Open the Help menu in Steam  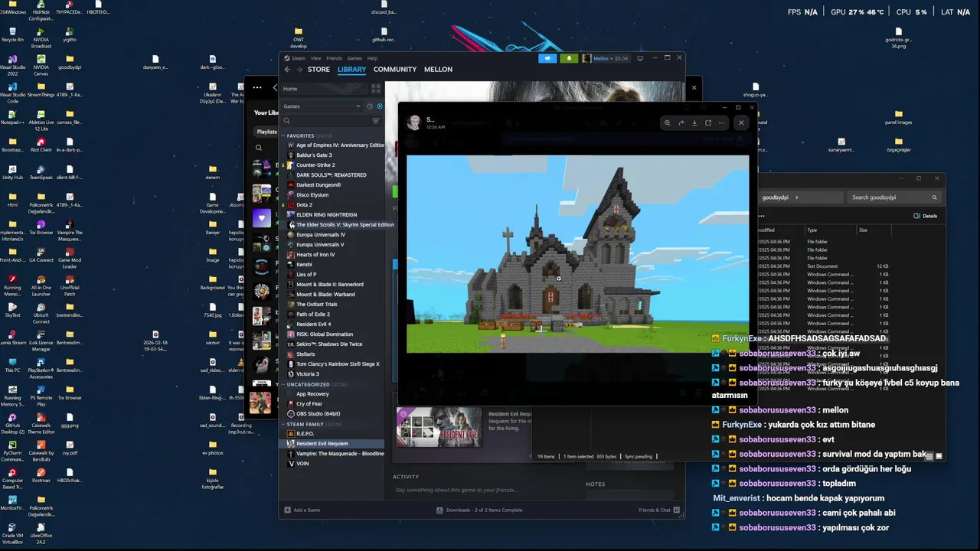pyautogui.click(x=372, y=58)
